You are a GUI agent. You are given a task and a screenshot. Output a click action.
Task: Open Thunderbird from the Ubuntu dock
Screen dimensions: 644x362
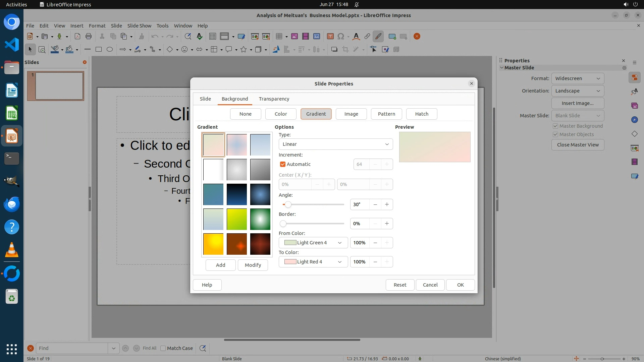pos(12,204)
